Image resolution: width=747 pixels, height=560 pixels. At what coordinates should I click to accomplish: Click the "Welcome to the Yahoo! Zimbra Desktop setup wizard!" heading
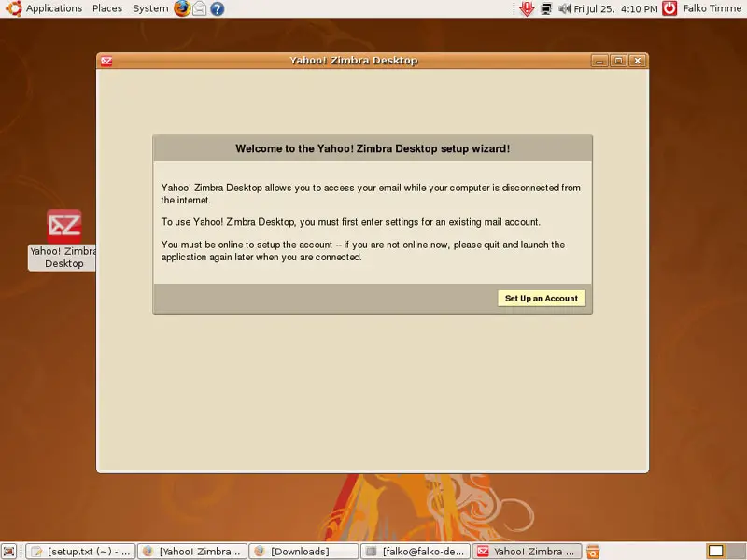coord(373,148)
